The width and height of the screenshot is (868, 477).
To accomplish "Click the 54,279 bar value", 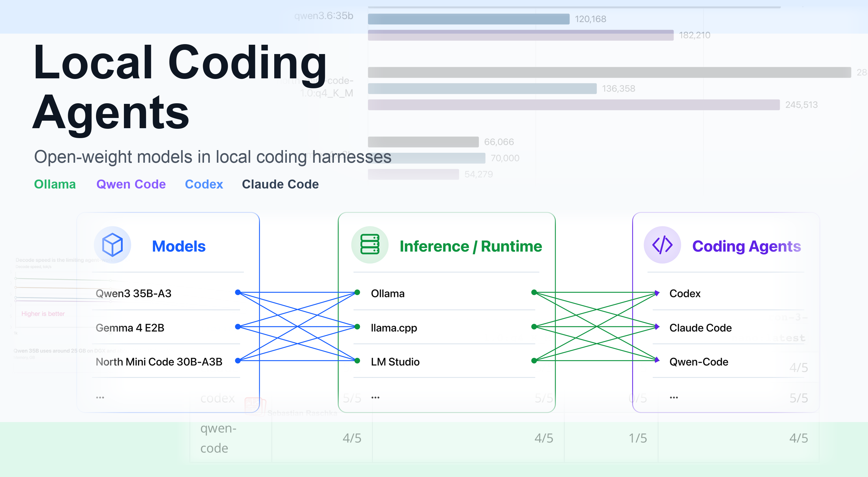I will [479, 174].
